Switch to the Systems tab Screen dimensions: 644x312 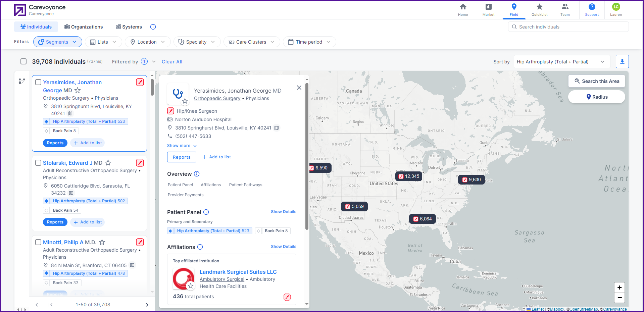point(129,27)
